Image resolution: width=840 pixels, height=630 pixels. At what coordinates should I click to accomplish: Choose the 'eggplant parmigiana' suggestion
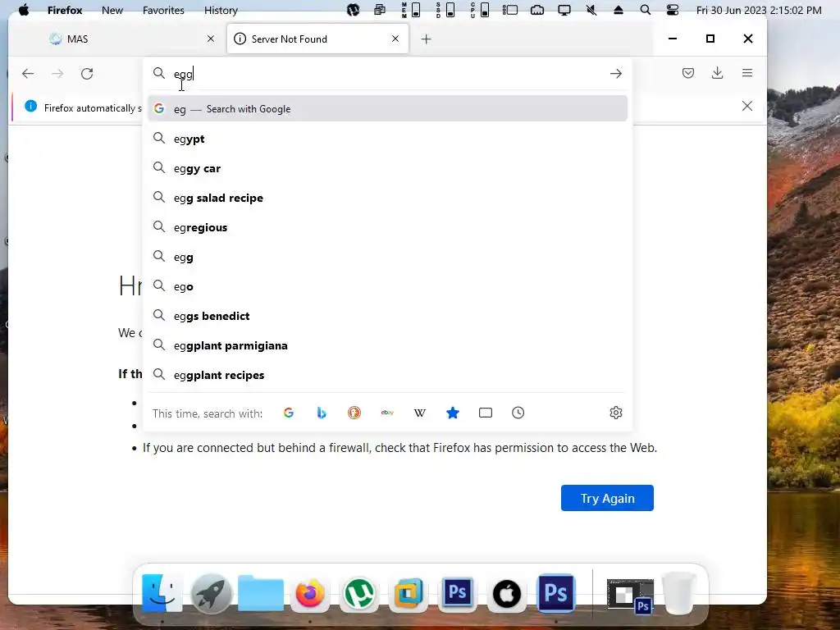tap(387, 345)
